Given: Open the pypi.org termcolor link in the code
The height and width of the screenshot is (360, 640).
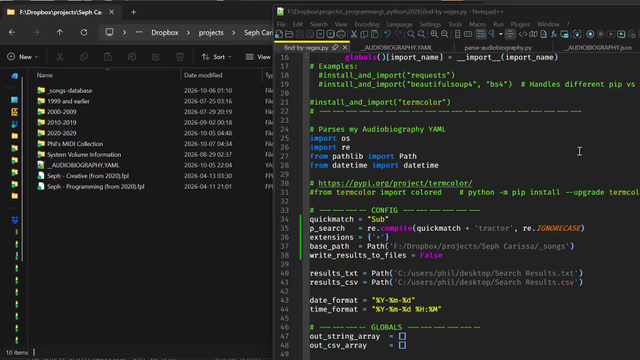Looking at the screenshot, I should coord(395,183).
